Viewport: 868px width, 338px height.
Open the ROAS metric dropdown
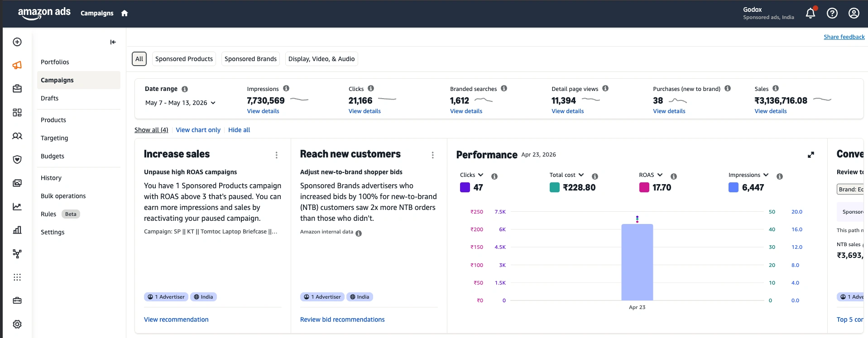[651, 175]
